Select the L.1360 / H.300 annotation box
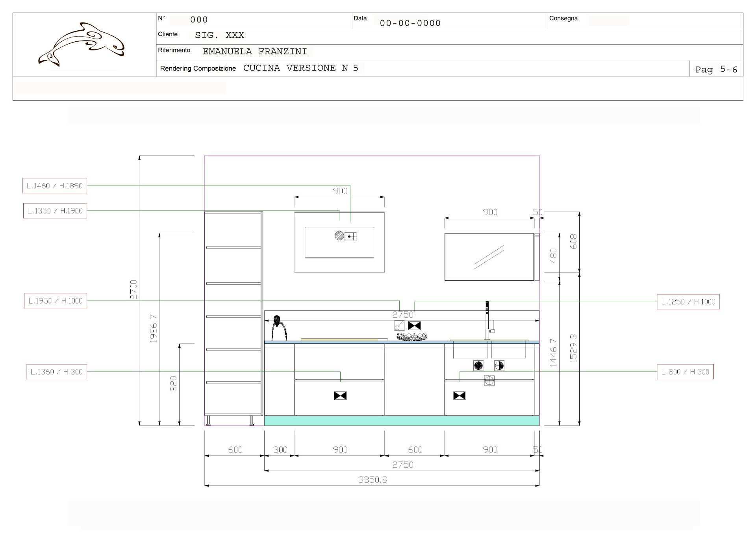This screenshot has height=534, width=756. (57, 372)
